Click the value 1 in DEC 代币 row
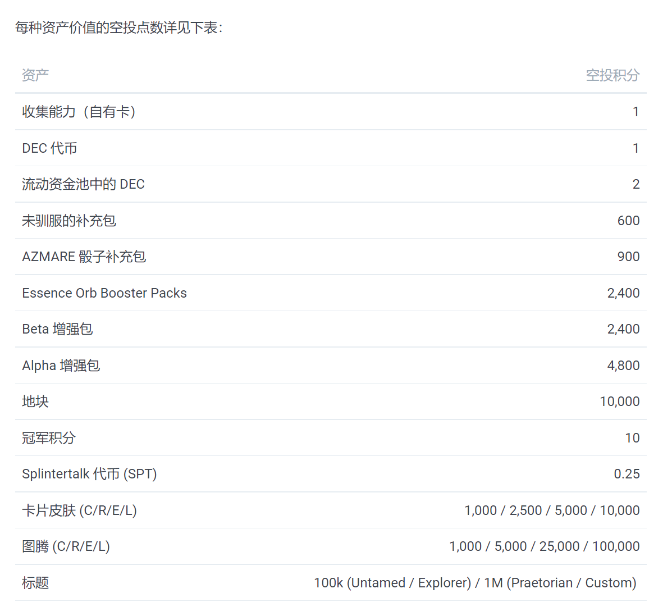The width and height of the screenshot is (672, 616). click(636, 148)
